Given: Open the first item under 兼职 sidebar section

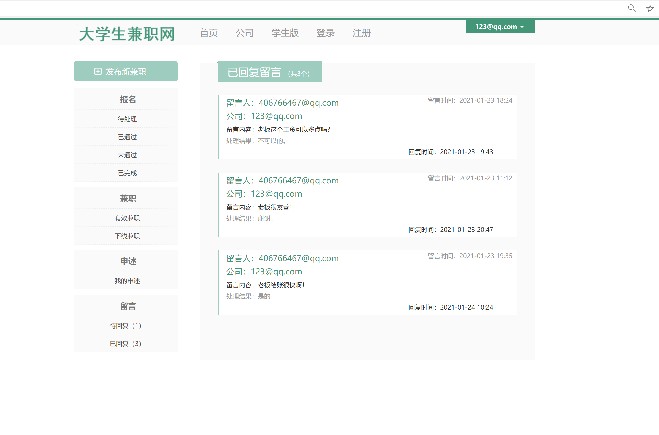Looking at the screenshot, I should pos(126,217).
